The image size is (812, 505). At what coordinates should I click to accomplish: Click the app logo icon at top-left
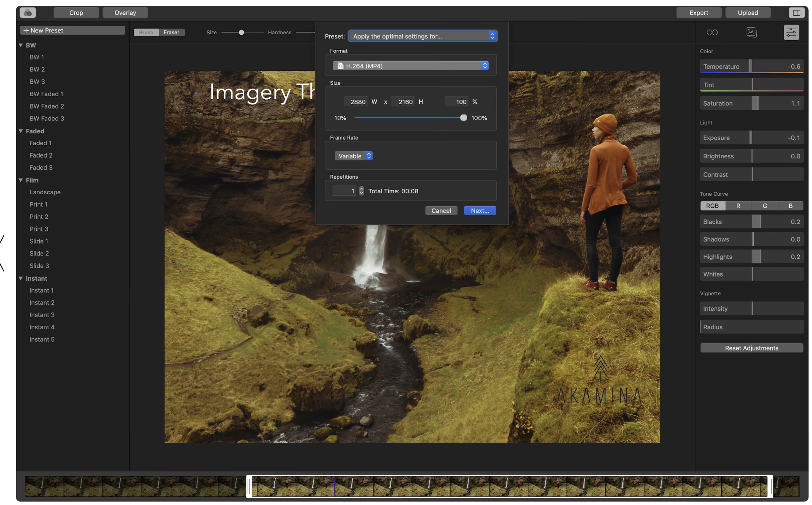[28, 13]
